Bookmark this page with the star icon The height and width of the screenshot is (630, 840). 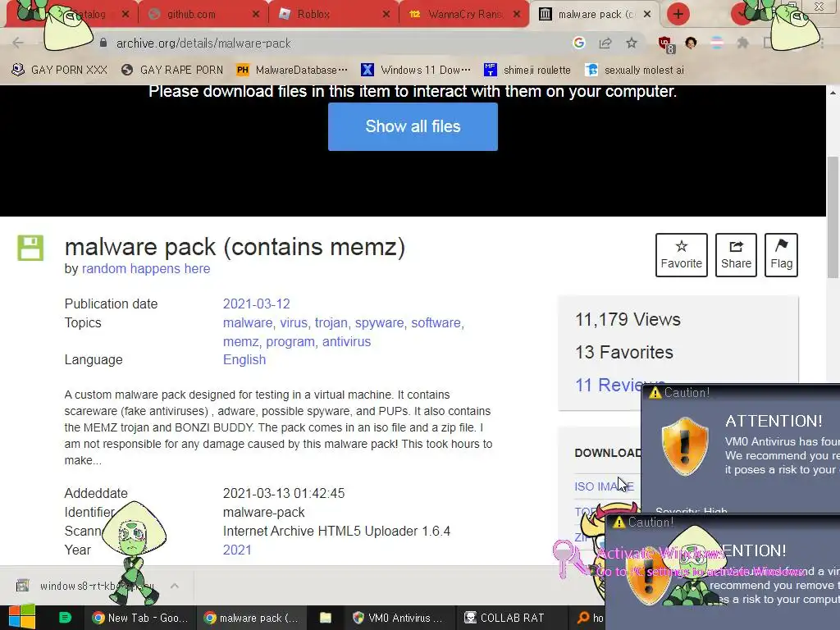pyautogui.click(x=632, y=43)
